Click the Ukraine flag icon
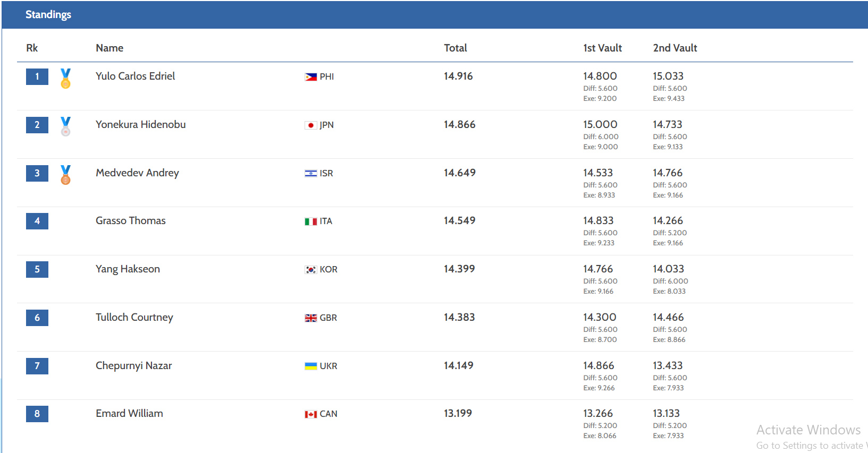The image size is (868, 453). click(311, 366)
